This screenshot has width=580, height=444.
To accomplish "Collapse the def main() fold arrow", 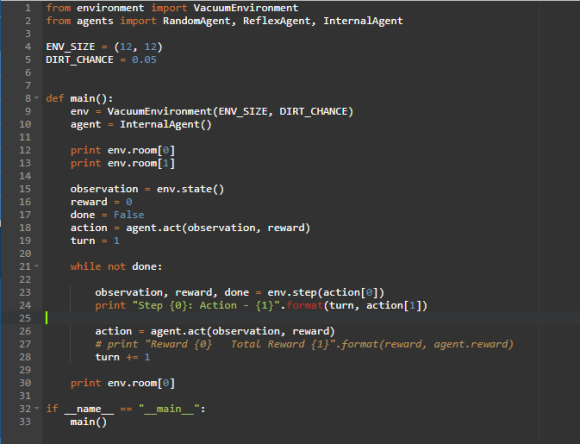I will point(37,98).
